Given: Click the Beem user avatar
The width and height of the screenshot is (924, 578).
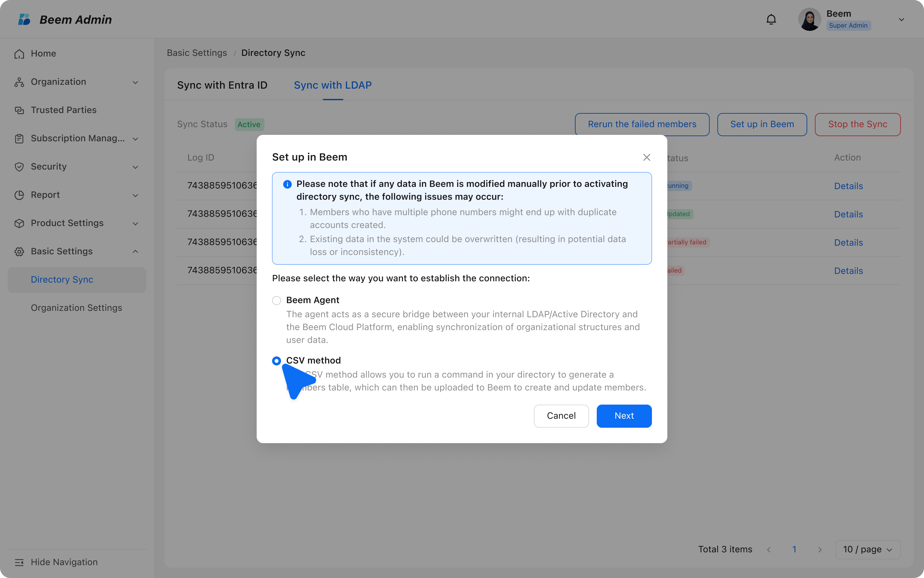Looking at the screenshot, I should click(x=809, y=20).
